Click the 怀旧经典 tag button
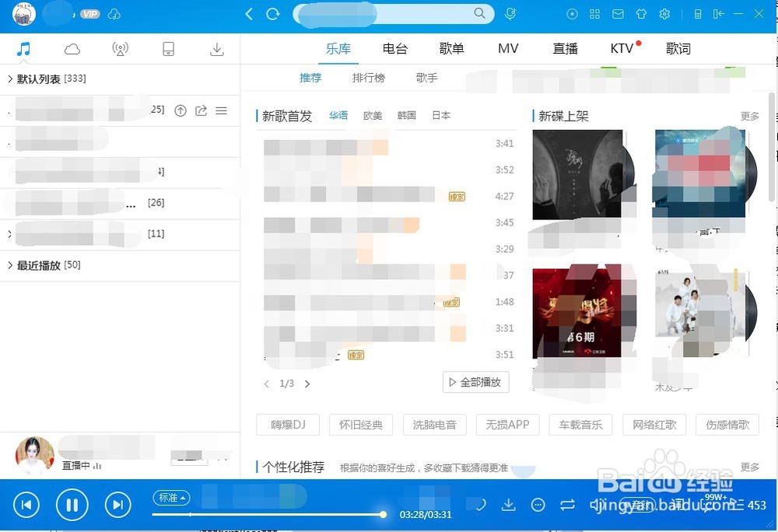778x532 pixels. click(x=361, y=425)
